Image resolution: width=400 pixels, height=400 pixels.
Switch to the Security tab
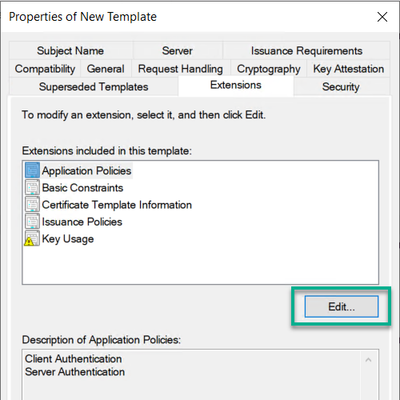pyautogui.click(x=341, y=87)
